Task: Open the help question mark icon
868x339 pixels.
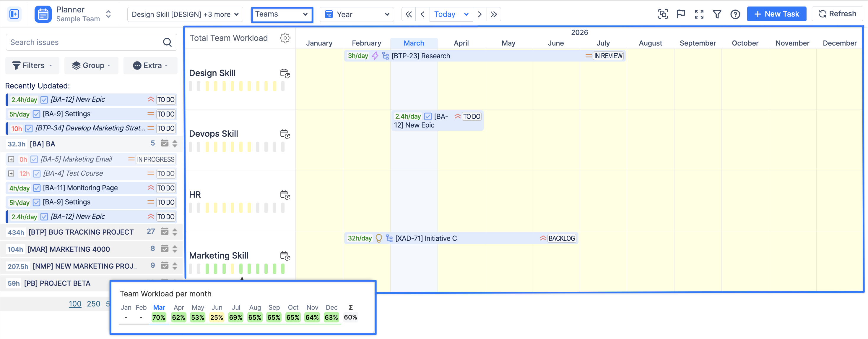Action: tap(735, 14)
